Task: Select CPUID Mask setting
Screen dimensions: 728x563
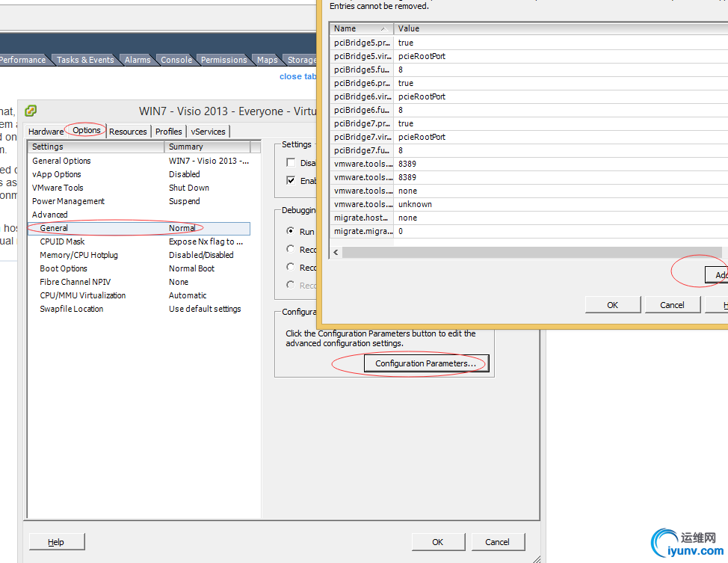Action: coord(139,241)
